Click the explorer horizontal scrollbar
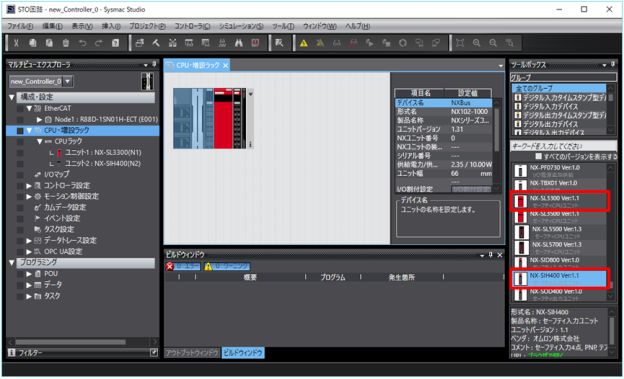The width and height of the screenshot is (624, 379). tap(70, 342)
